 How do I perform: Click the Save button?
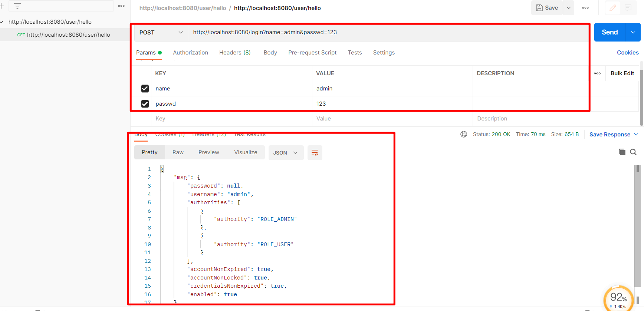[x=547, y=8]
